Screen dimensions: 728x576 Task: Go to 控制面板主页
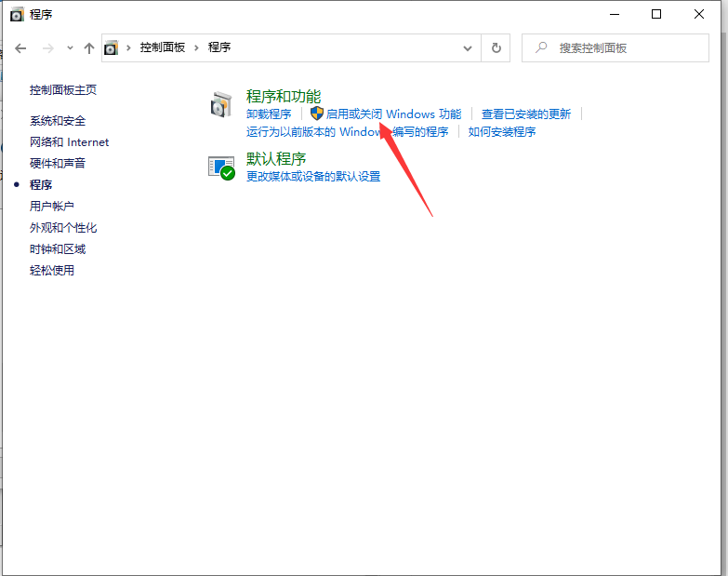click(63, 90)
